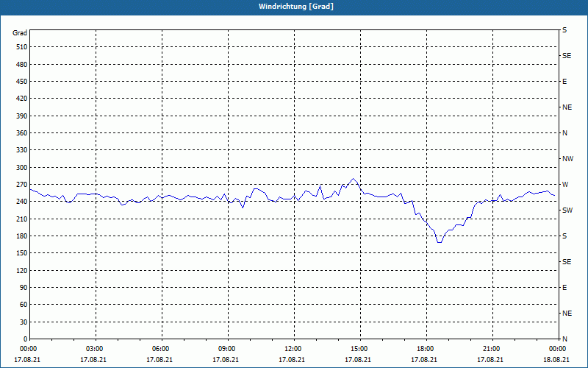Click the 450 degree axis label
Screen dimensions: 588x368
(22, 82)
